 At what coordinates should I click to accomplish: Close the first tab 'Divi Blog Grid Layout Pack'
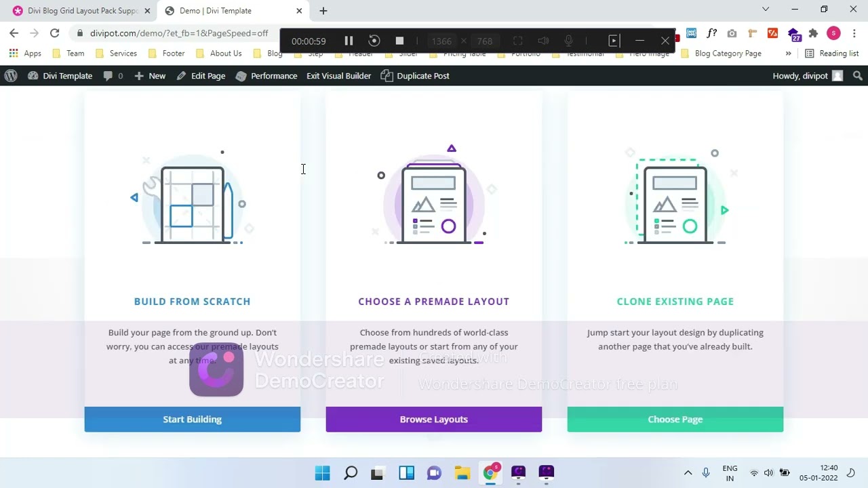tap(147, 11)
